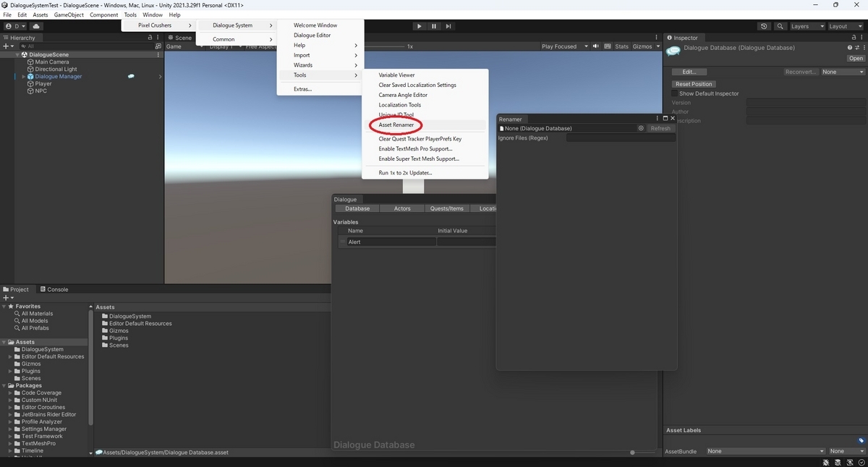The width and height of the screenshot is (868, 467).
Task: Open the Layers dropdown
Action: coord(807,26)
